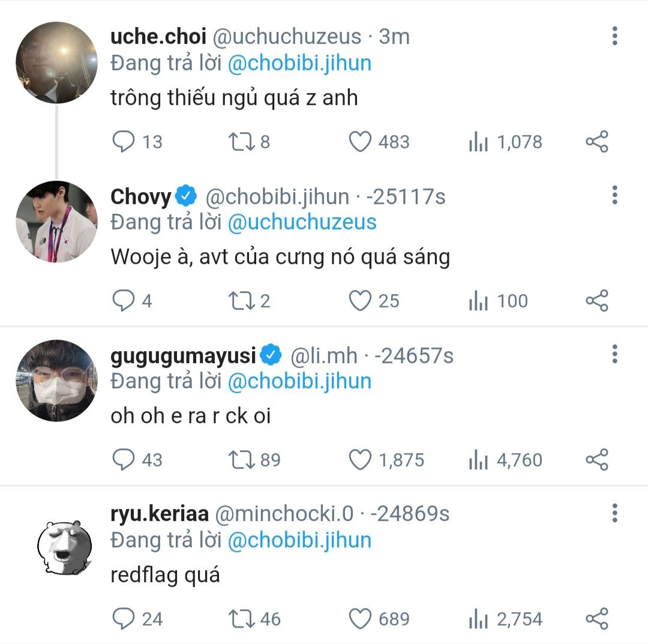The height and width of the screenshot is (644, 648).
Task: Retweet Chovy's reply about the avatar
Action: point(241,301)
